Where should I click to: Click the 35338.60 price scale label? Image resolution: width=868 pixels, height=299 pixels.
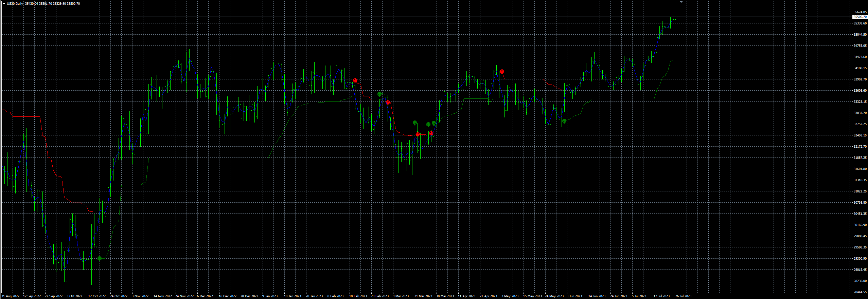860,23
